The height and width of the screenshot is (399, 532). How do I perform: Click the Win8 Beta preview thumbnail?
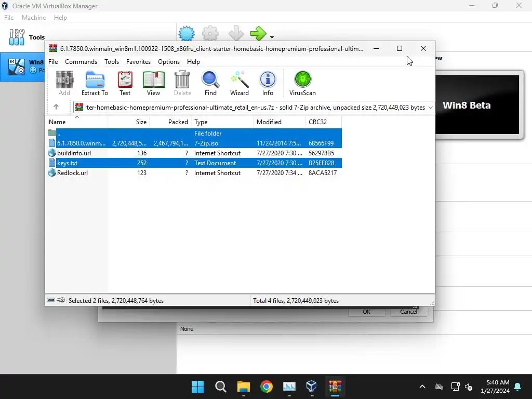tap(477, 105)
